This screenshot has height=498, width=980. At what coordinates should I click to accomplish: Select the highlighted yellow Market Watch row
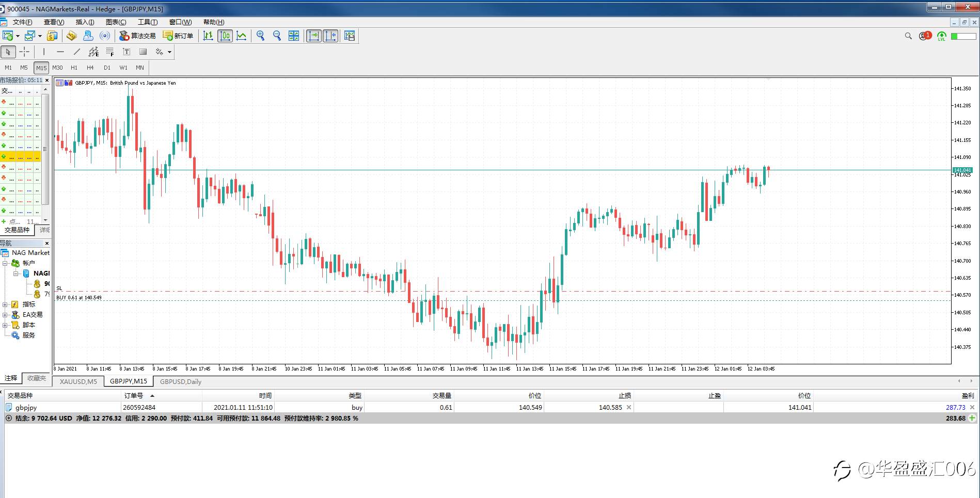tap(20, 157)
